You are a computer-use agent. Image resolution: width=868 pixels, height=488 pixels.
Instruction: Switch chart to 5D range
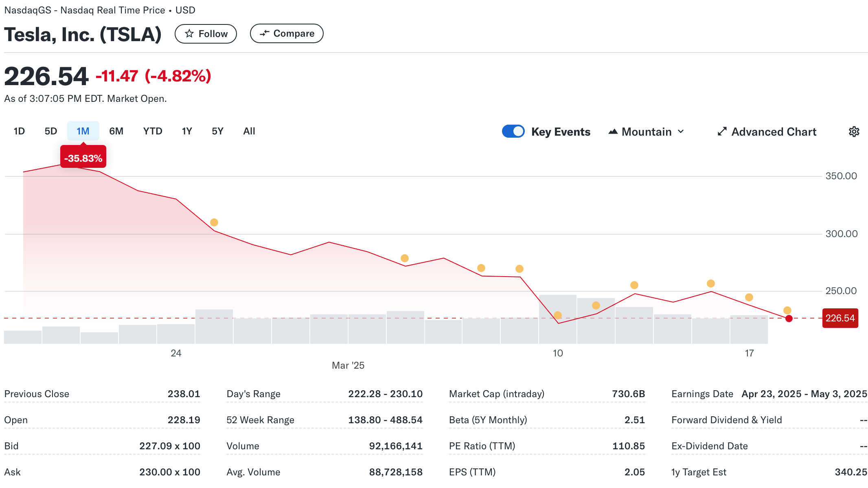click(51, 131)
